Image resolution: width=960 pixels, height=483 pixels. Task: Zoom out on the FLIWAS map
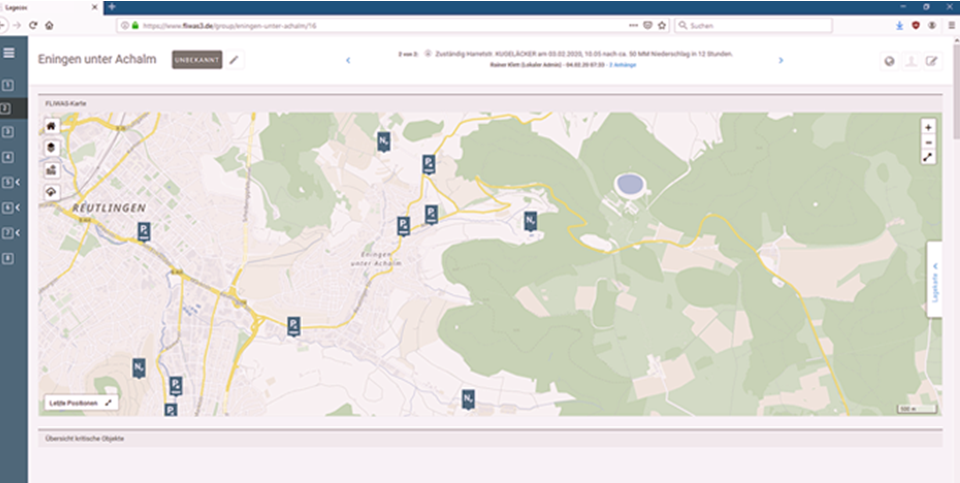coord(929,142)
